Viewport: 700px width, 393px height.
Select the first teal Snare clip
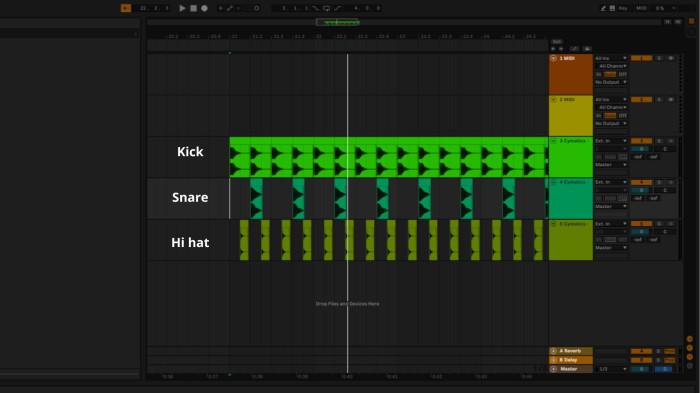pos(256,199)
